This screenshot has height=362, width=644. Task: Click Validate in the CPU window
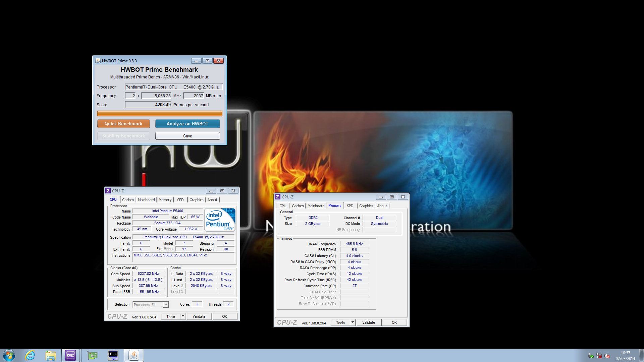tap(199, 316)
